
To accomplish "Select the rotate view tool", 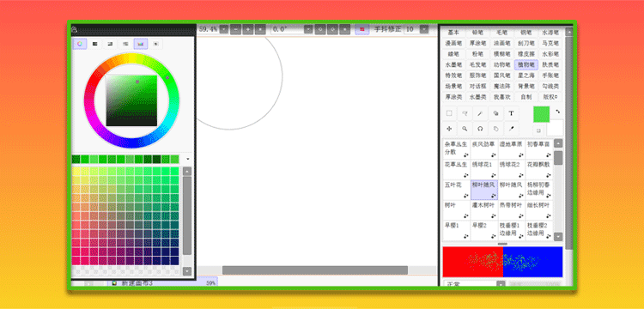I will (x=480, y=129).
